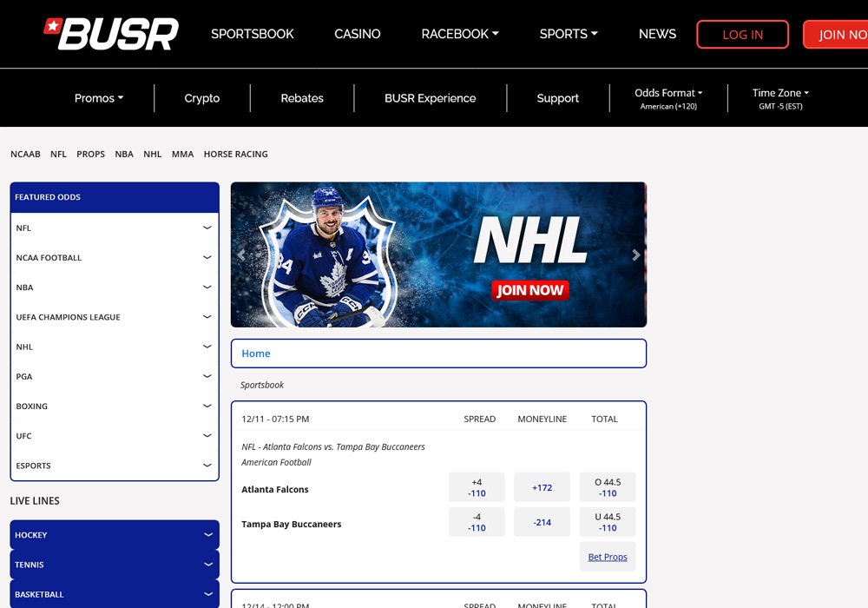Image resolution: width=868 pixels, height=608 pixels.
Task: Expand the SPORTS navigation dropdown
Action: pyautogui.click(x=568, y=34)
